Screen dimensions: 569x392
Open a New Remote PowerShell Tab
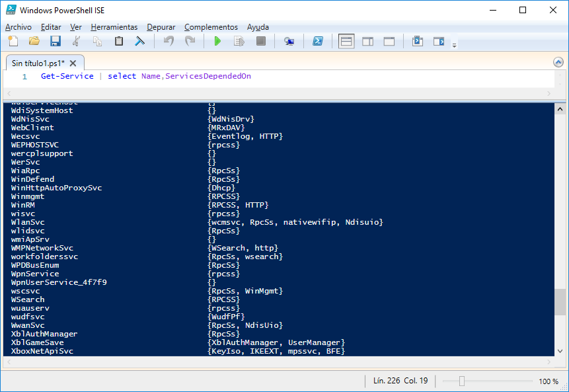(289, 40)
